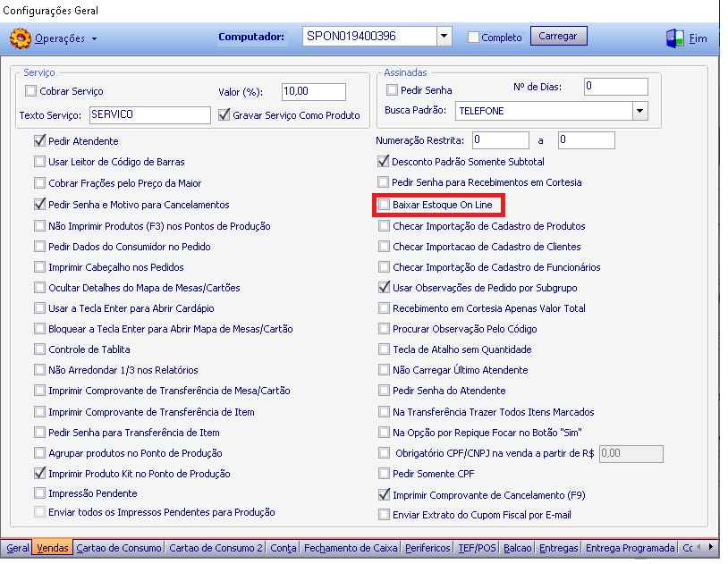Uncheck Gravar Serviço Como Produto

click(x=224, y=114)
